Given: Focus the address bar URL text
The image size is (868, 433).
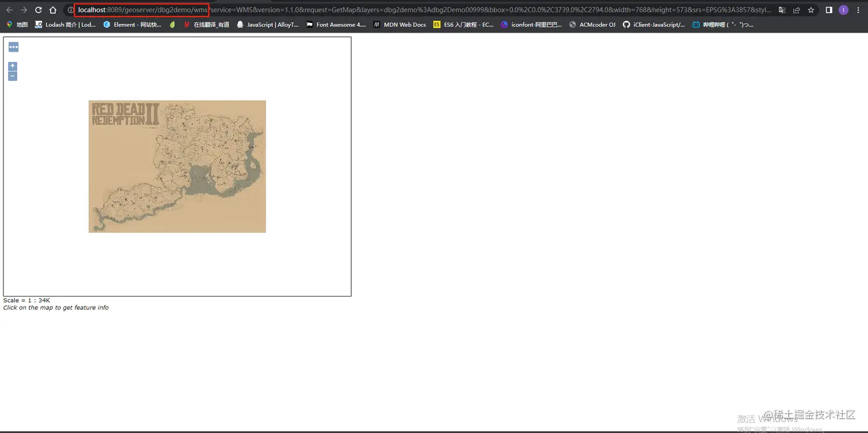Looking at the screenshot, I should coord(425,10).
